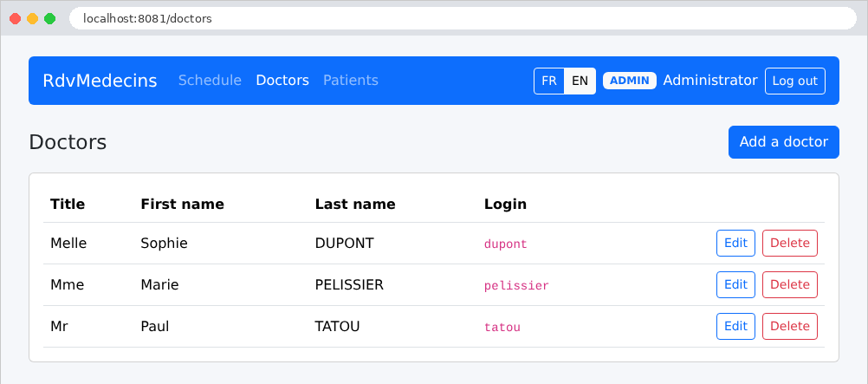The height and width of the screenshot is (384, 868).
Task: Edit Sophie DUPONT's record
Action: point(735,244)
